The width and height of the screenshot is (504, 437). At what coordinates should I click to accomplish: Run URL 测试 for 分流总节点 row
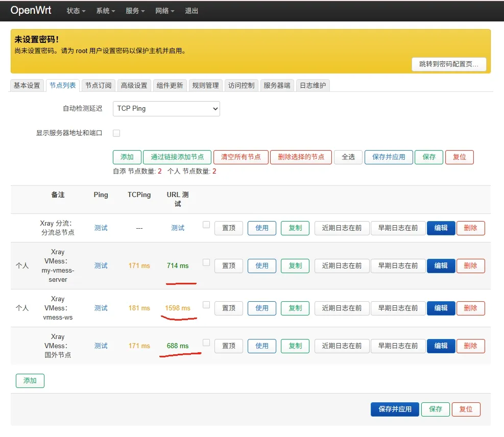pyautogui.click(x=177, y=228)
